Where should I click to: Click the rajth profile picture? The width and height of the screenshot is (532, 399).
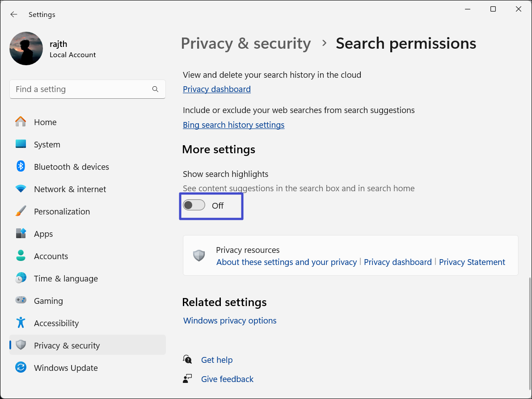point(26,49)
